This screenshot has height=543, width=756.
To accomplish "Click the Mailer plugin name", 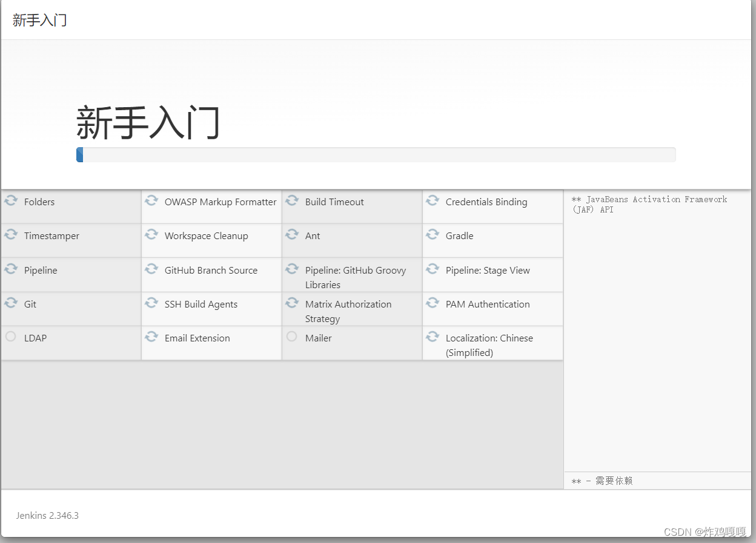I will pyautogui.click(x=319, y=338).
